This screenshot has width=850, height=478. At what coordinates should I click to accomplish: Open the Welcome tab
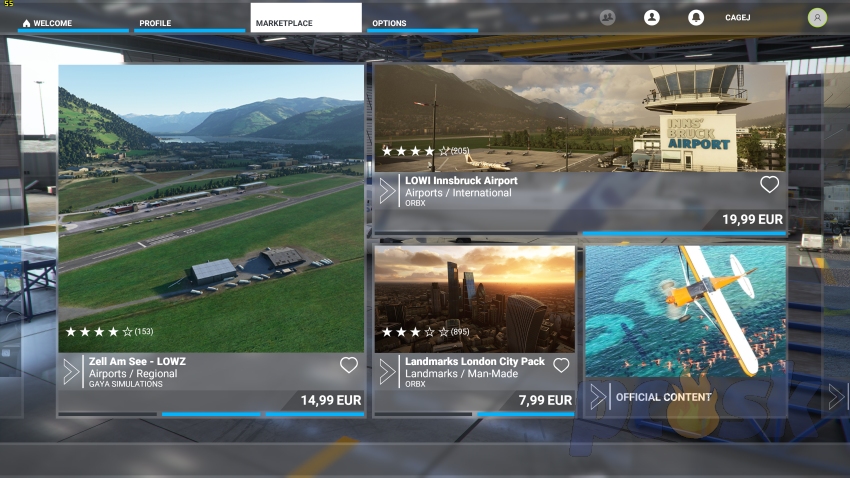73,18
